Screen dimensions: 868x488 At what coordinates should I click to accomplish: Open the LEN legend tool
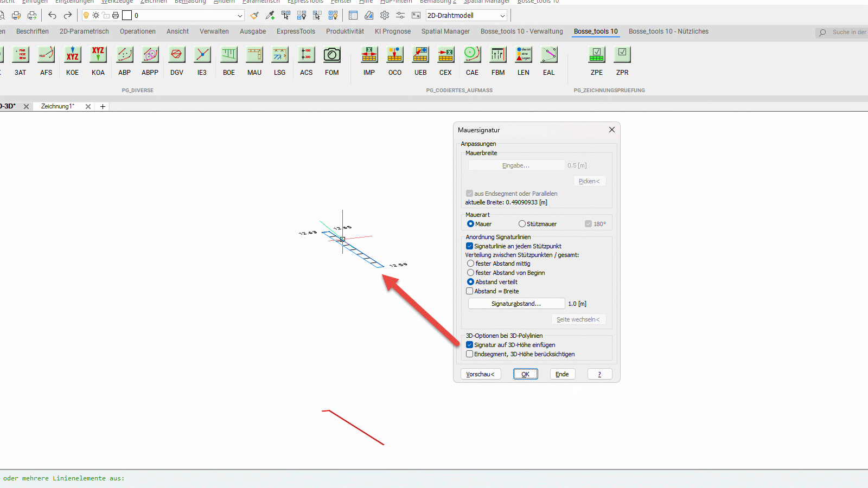(523, 55)
